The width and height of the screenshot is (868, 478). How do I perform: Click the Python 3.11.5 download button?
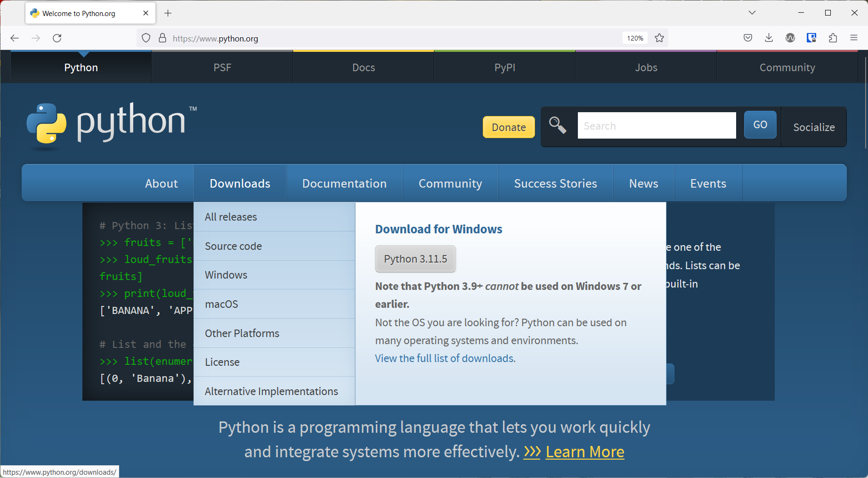pyautogui.click(x=415, y=259)
